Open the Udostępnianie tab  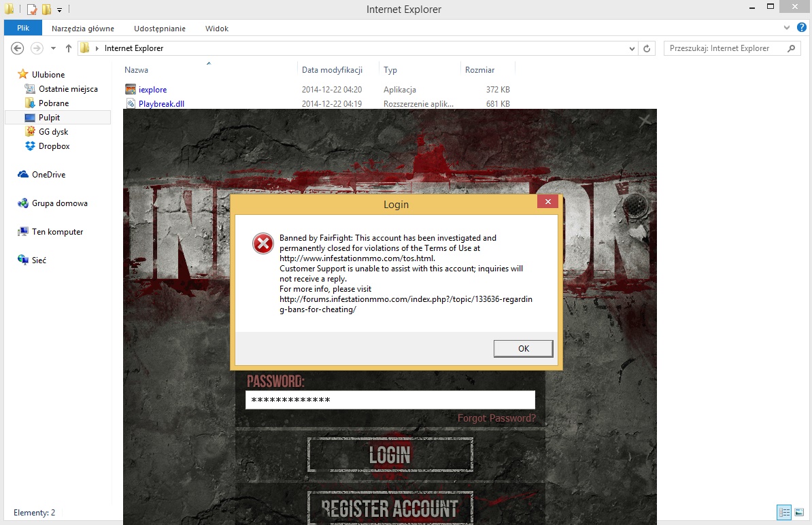tap(160, 29)
